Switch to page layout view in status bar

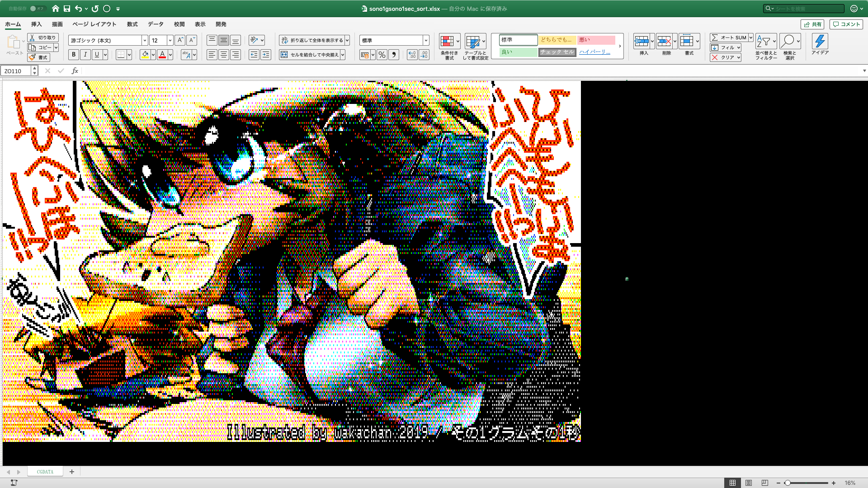click(x=749, y=483)
